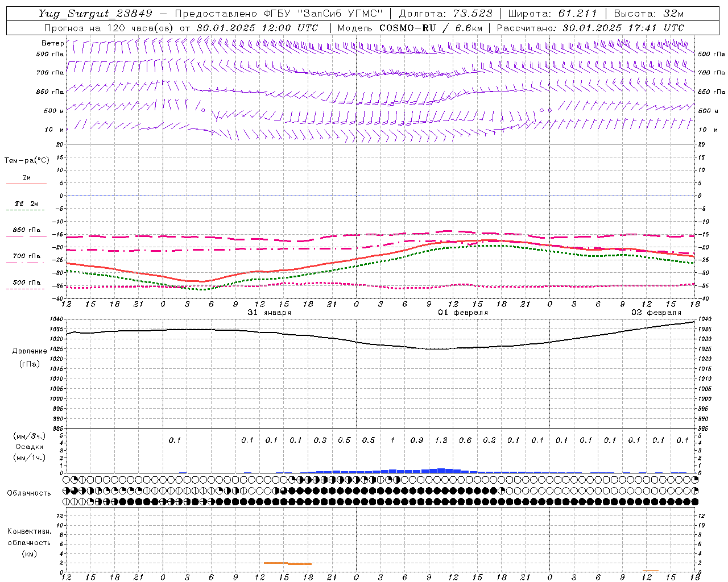This screenshot has height=582, width=728.
Task: Click the 'Осадки' precipitation label
Action: [30, 447]
